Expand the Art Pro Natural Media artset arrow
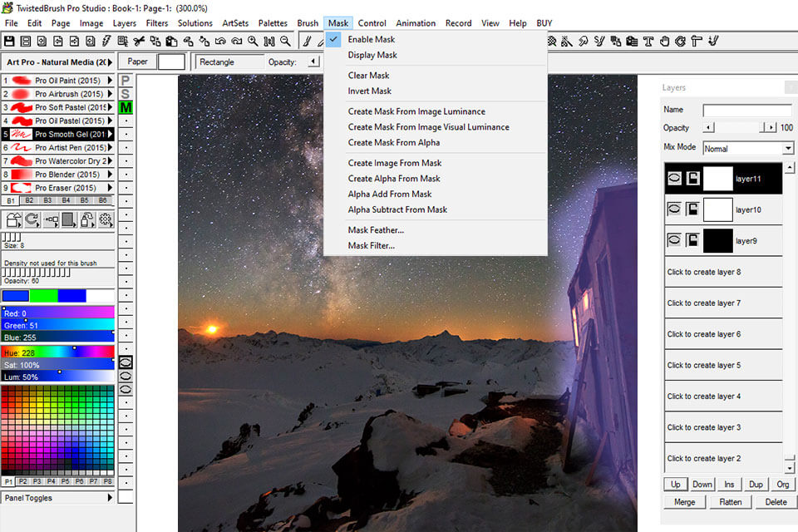This screenshot has width=798, height=532. point(110,62)
